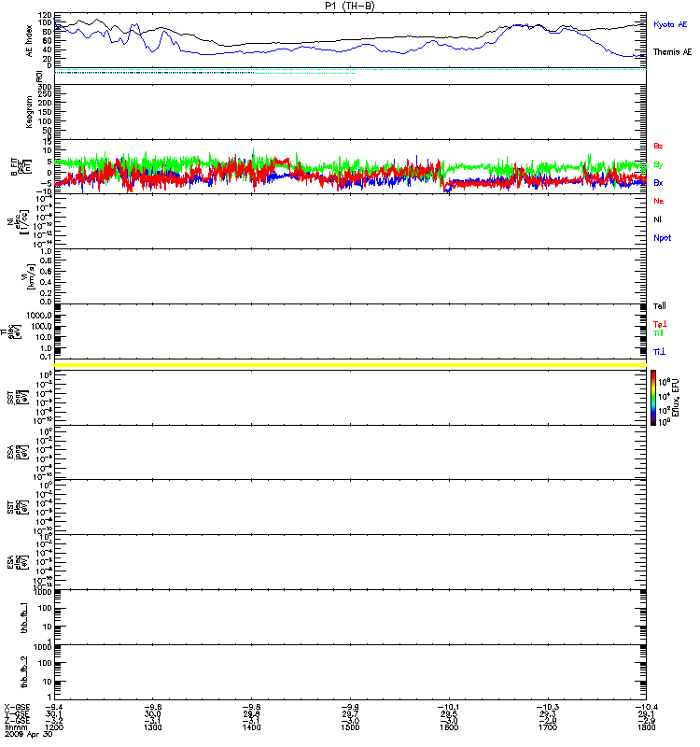Viewport: 700px width, 747px height.
Task: Click the '1300' time tick label
Action: tap(153, 727)
